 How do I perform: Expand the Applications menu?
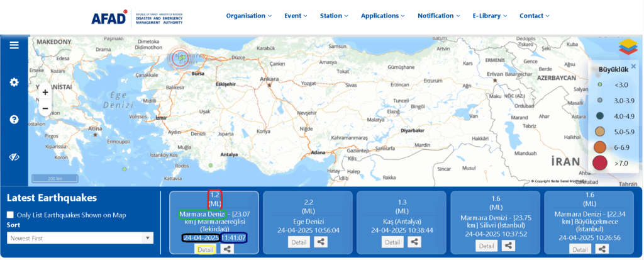point(383,16)
